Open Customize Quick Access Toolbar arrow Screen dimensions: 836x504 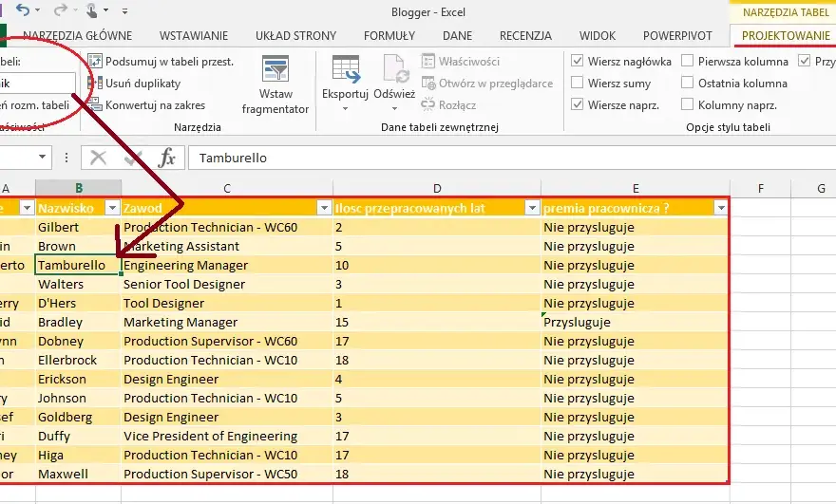[124, 10]
